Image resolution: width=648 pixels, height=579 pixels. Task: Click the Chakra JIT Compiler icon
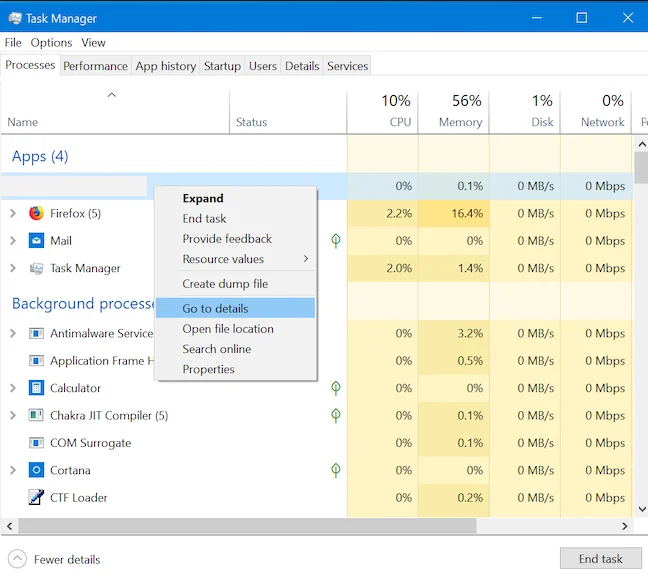pyautogui.click(x=36, y=415)
